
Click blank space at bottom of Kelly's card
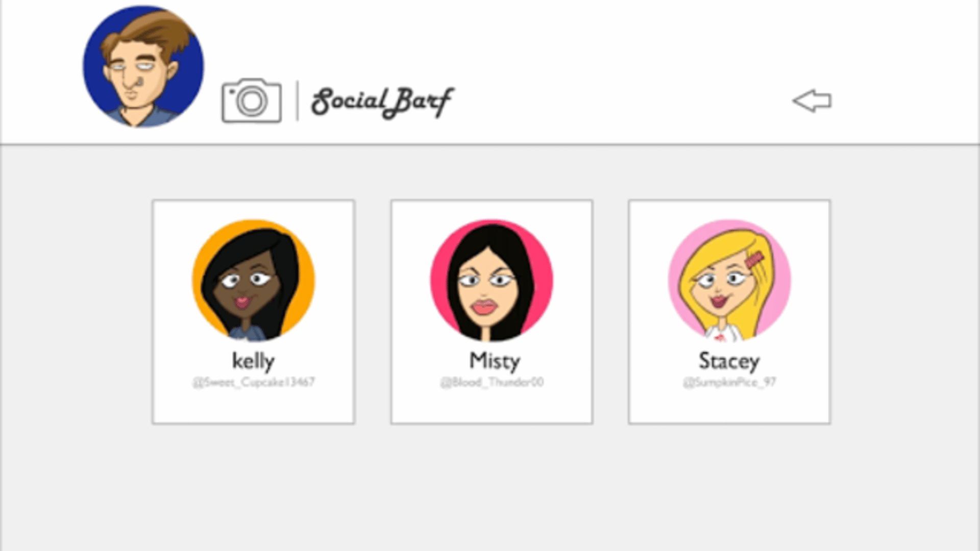253,407
